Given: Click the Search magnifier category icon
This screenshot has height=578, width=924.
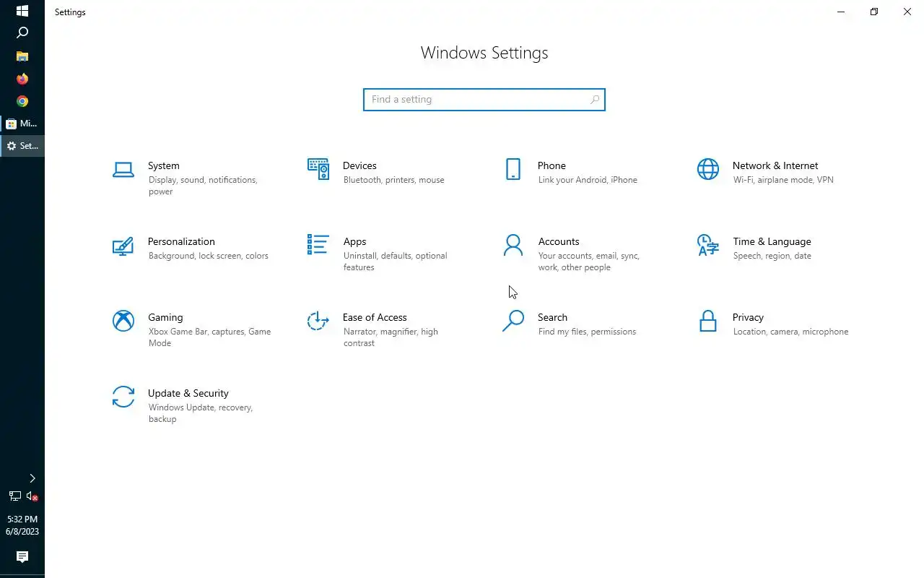Looking at the screenshot, I should [513, 321].
